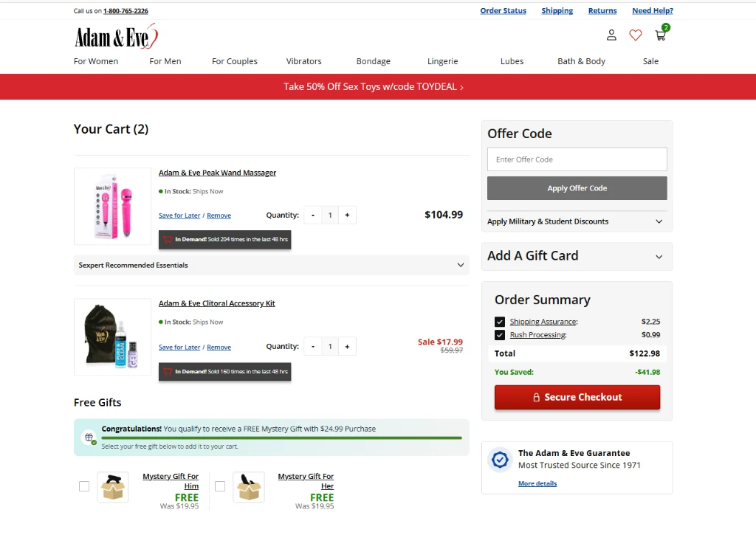Open the Lubes menu

tap(512, 61)
